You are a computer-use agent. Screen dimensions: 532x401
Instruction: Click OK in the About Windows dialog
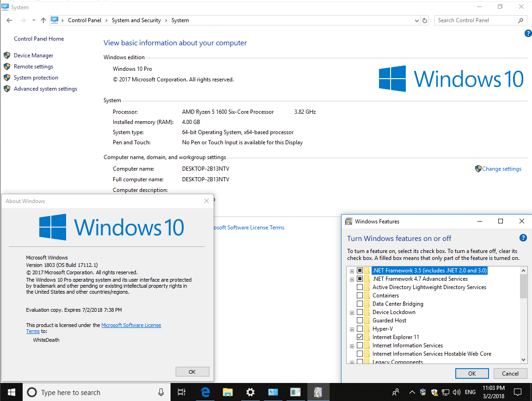point(192,372)
